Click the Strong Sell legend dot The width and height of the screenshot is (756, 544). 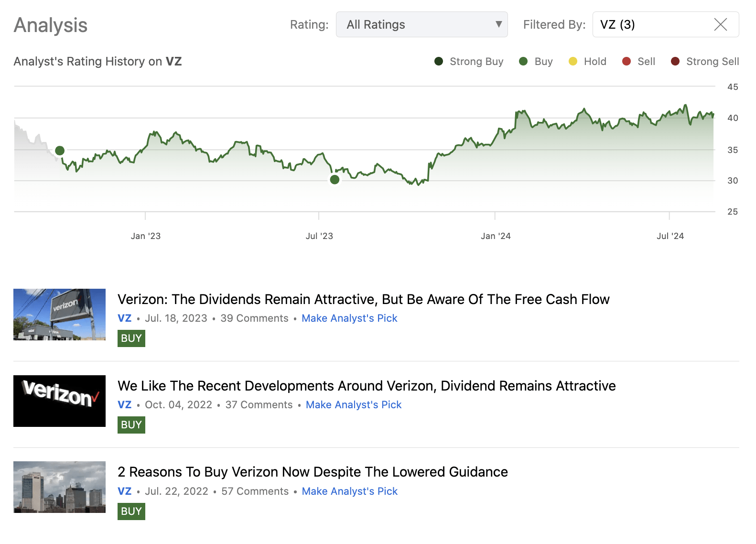pos(675,61)
